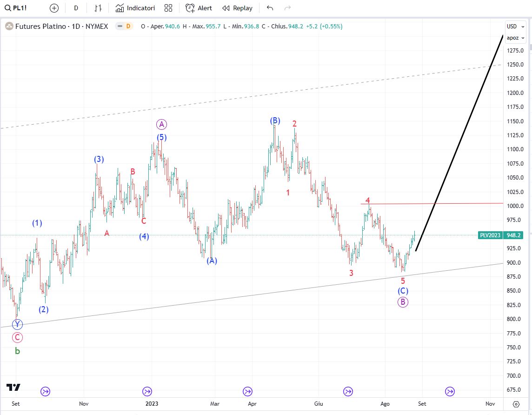The image size is (532, 415).
Task: Select the blue (C) wave label
Action: [x=403, y=291]
